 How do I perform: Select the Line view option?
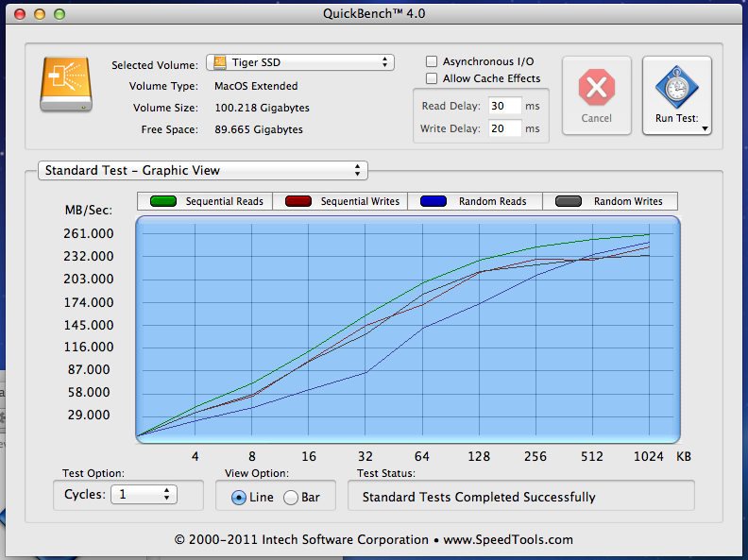pos(238,497)
